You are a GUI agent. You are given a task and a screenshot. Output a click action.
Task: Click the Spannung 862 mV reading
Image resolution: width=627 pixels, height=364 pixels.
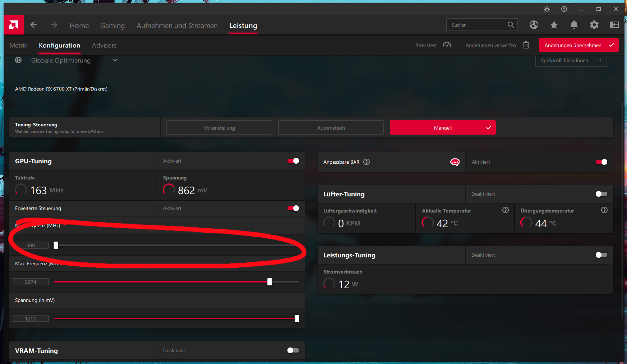(185, 190)
